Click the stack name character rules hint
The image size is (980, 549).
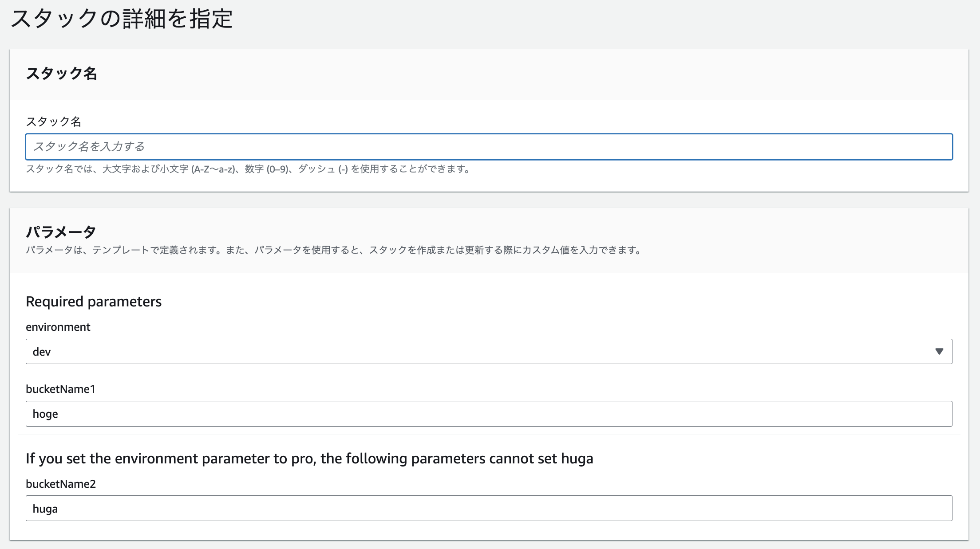point(249,169)
